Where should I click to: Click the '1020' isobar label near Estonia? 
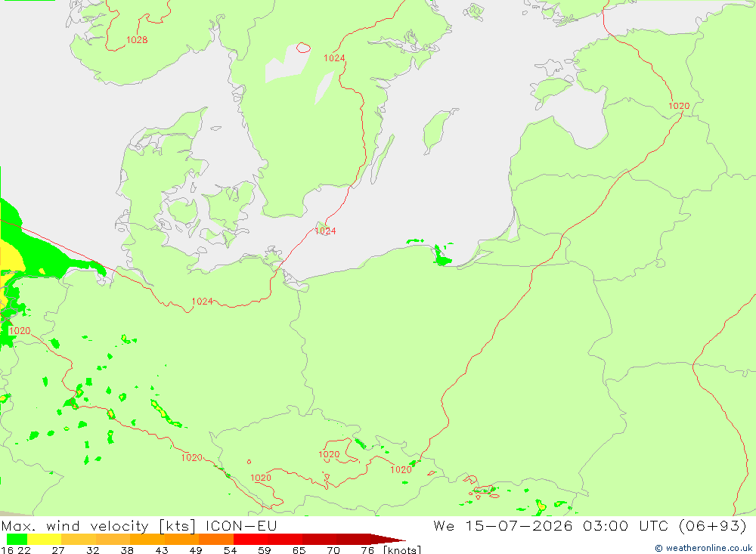679,106
